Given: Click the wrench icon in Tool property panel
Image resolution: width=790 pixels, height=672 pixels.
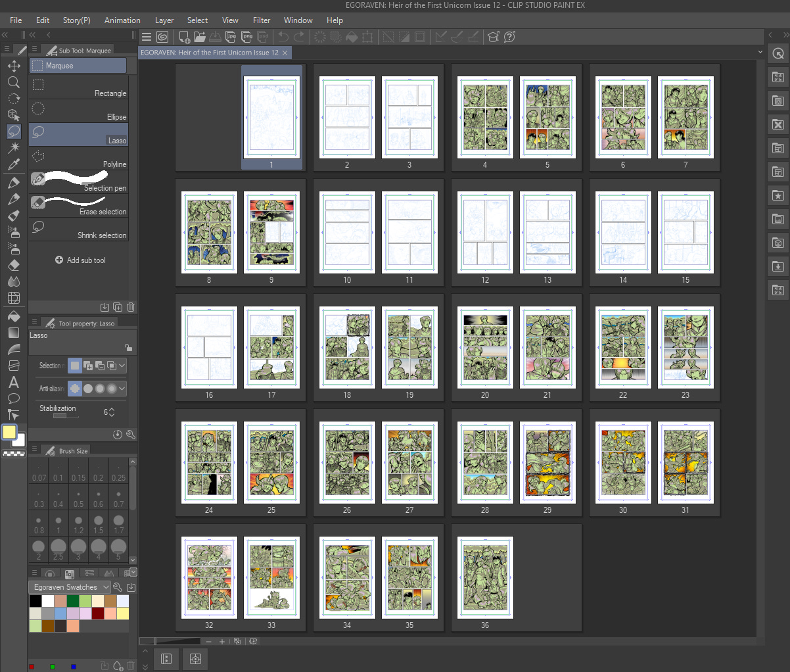Looking at the screenshot, I should [x=131, y=435].
